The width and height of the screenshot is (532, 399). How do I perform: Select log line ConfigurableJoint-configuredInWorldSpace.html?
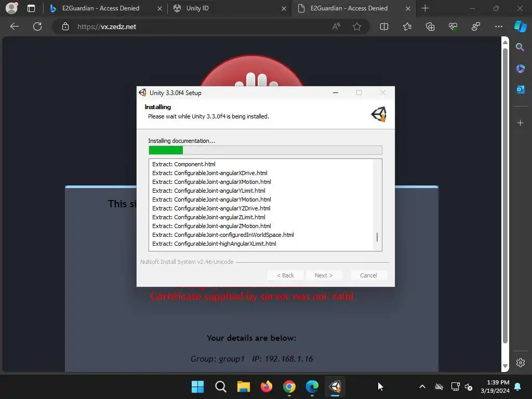(x=223, y=235)
